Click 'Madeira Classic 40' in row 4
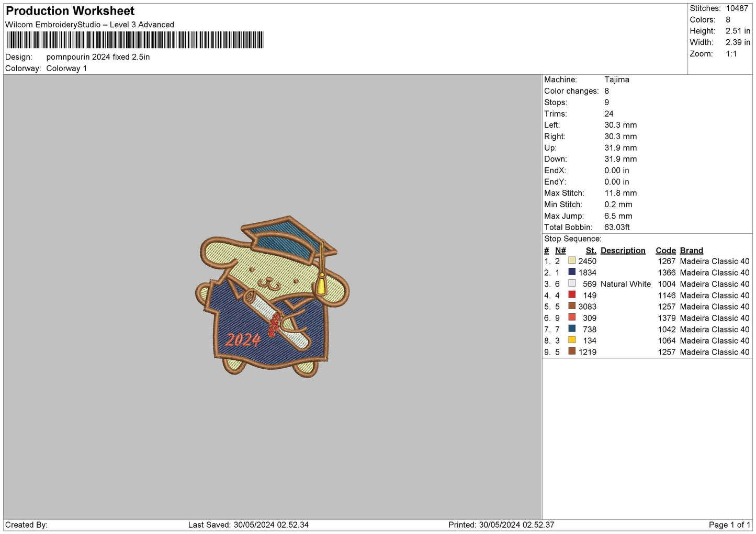 point(715,295)
